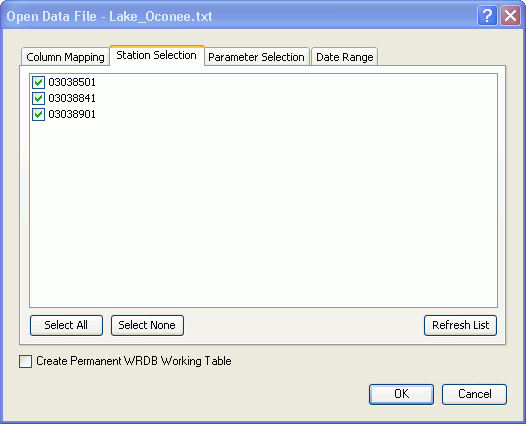Toggle the 03038841 station checkbox
526x424 pixels.
(38, 98)
